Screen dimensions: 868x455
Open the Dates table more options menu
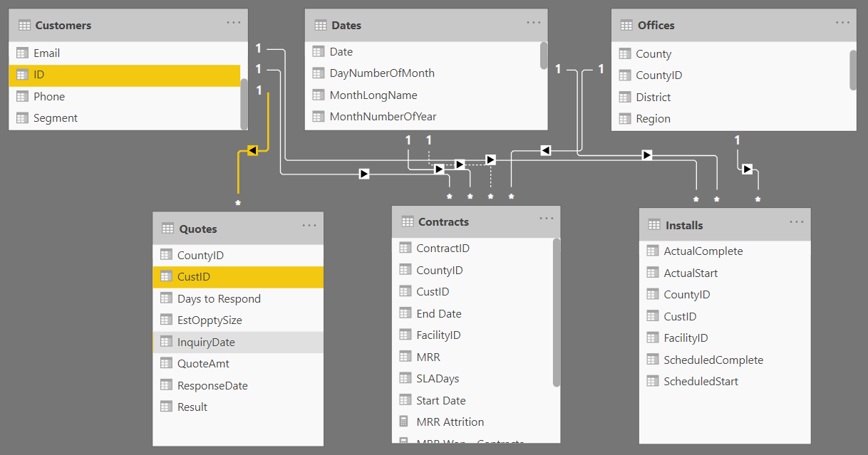point(534,23)
